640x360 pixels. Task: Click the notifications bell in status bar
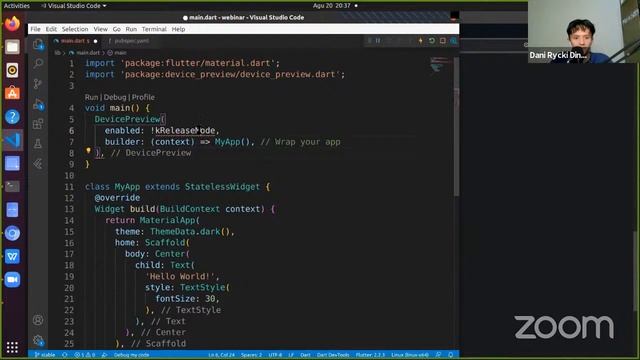pos(451,355)
